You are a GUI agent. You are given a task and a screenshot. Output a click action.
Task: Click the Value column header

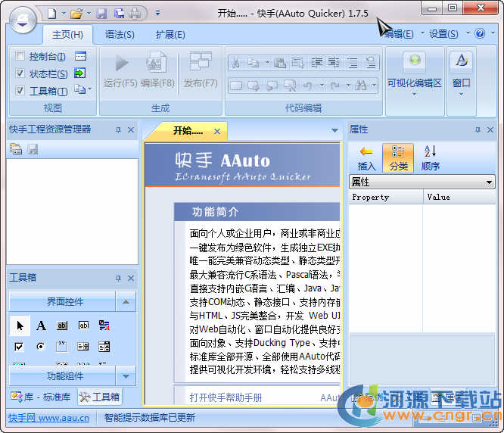[459, 197]
